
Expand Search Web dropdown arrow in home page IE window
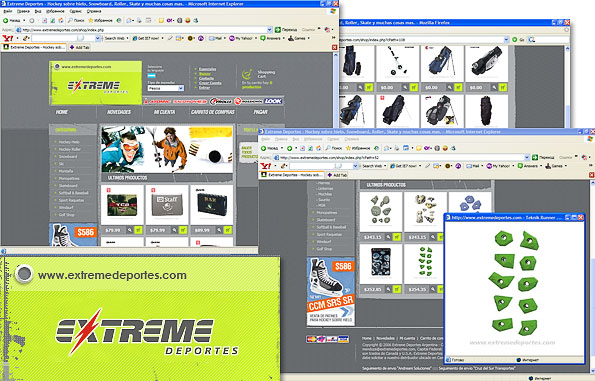[127, 38]
